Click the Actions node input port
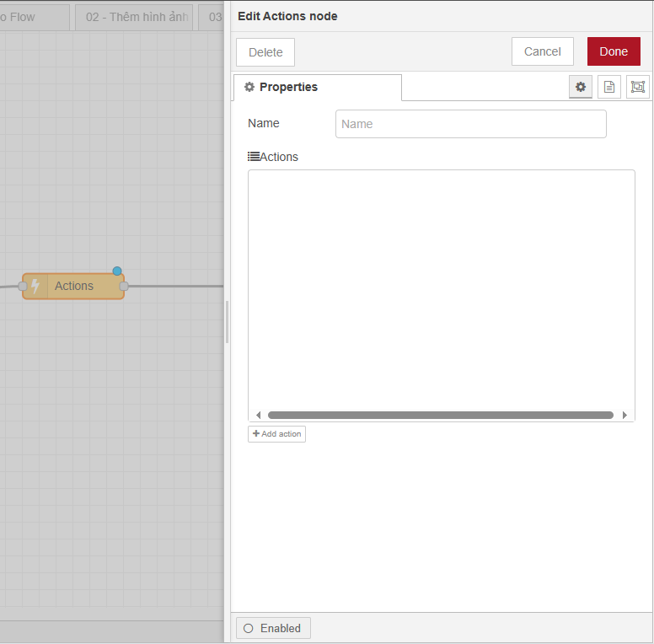This screenshot has width=654, height=644. click(23, 286)
